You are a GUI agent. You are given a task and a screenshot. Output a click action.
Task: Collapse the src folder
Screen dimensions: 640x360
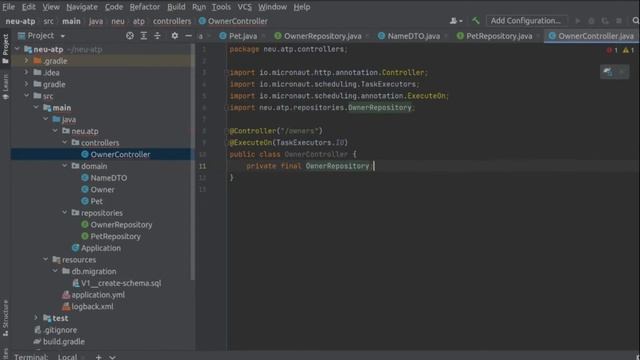point(27,96)
